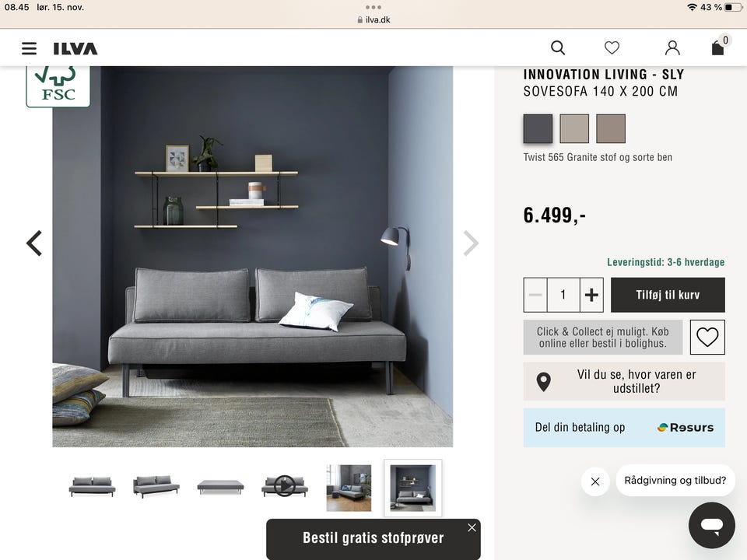Choose the light beige color swatch
The height and width of the screenshot is (560, 747).
click(574, 128)
